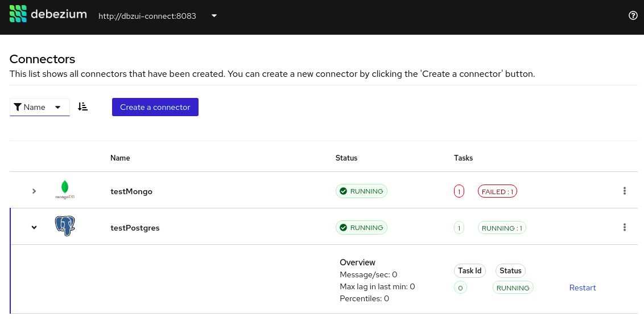Click the FAILED : 1 task badge

click(x=497, y=192)
